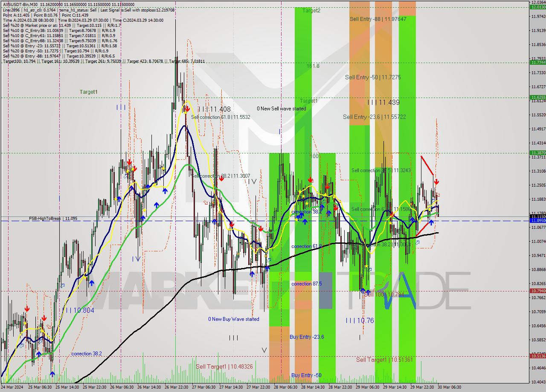The width and height of the screenshot is (546, 392).
Task: Click '0 New Buy Wave started' annotation
Action: 233,319
